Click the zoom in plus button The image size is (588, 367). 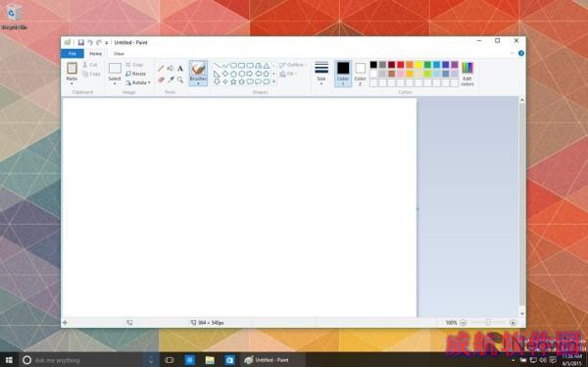tap(513, 323)
